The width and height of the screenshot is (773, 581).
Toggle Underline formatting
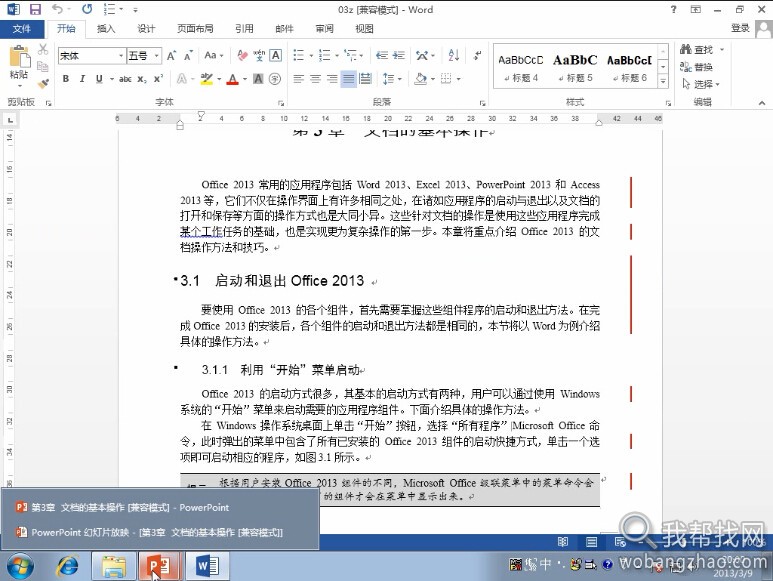coord(99,79)
